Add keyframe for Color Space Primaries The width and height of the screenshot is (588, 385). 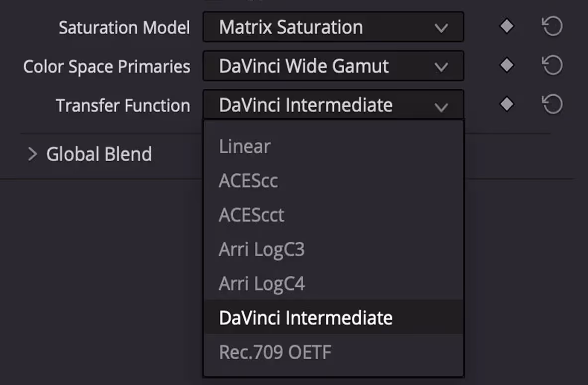tap(507, 65)
